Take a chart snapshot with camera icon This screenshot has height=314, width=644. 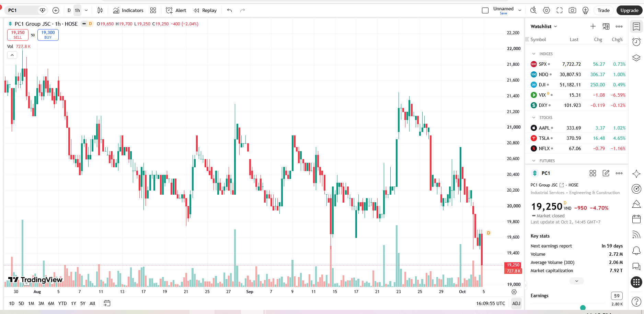[x=572, y=10]
